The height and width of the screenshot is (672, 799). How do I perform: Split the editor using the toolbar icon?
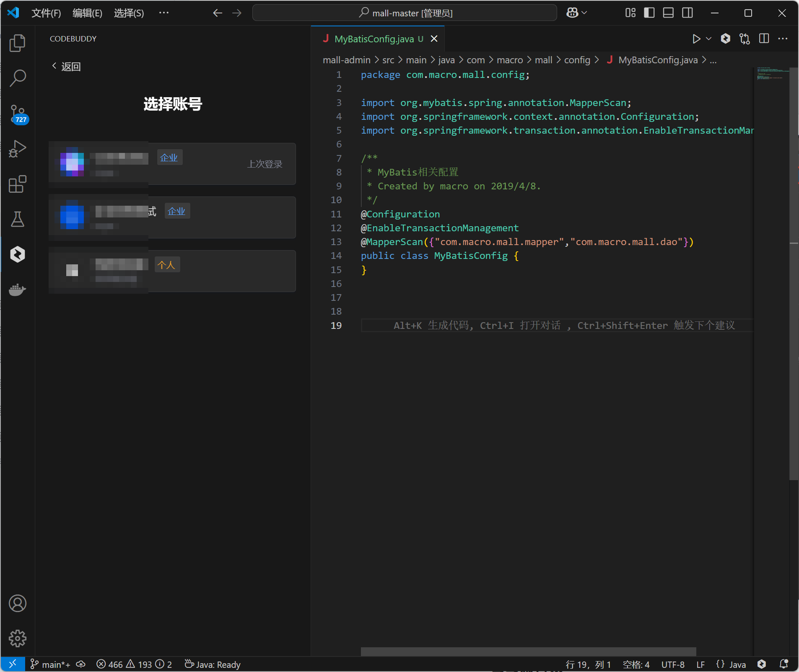point(764,39)
